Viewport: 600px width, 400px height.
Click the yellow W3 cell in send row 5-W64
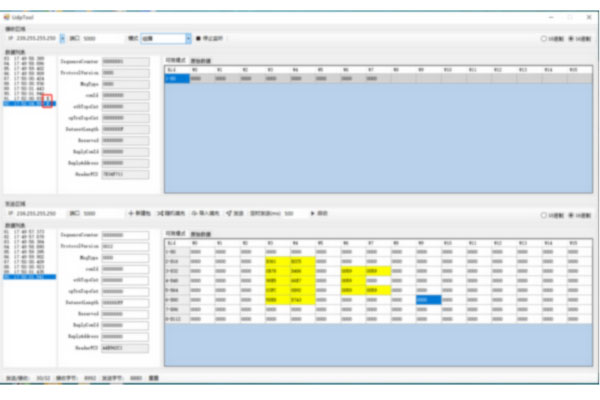click(x=277, y=290)
